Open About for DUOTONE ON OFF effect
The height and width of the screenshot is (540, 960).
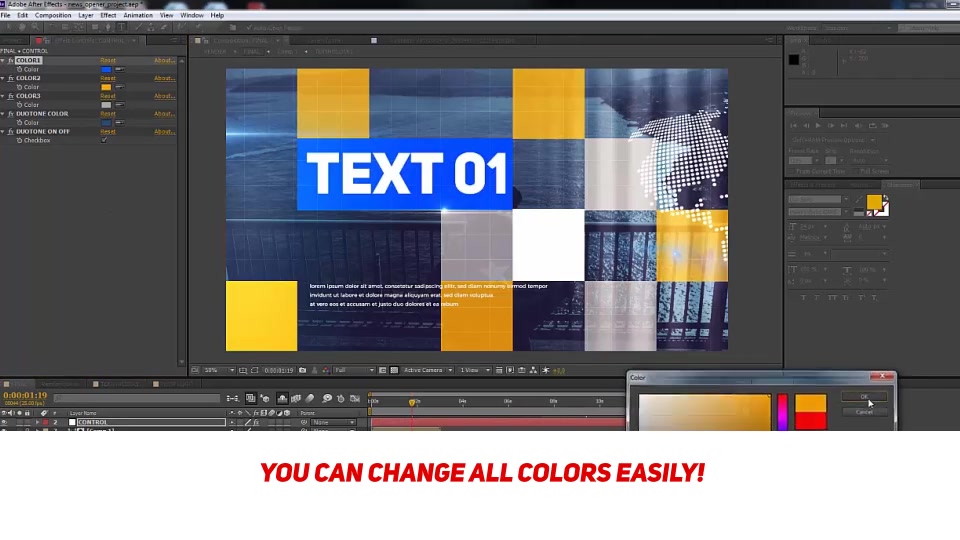[x=164, y=132]
